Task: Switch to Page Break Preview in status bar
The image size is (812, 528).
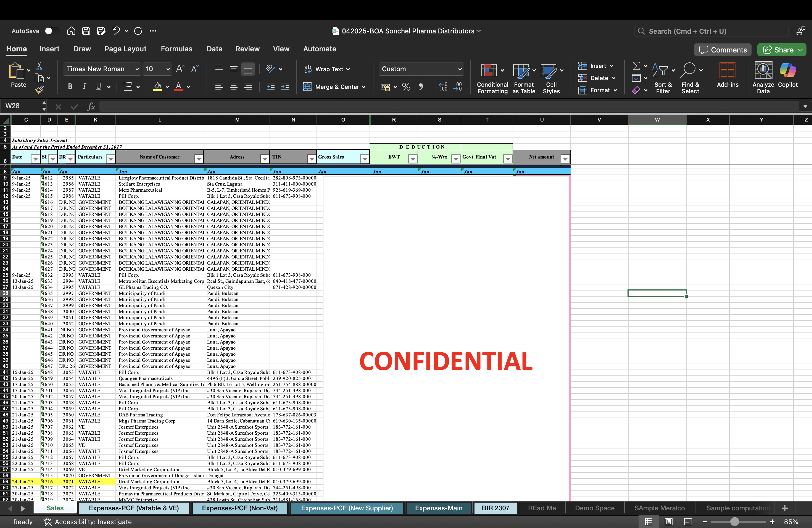Action: tap(688, 522)
